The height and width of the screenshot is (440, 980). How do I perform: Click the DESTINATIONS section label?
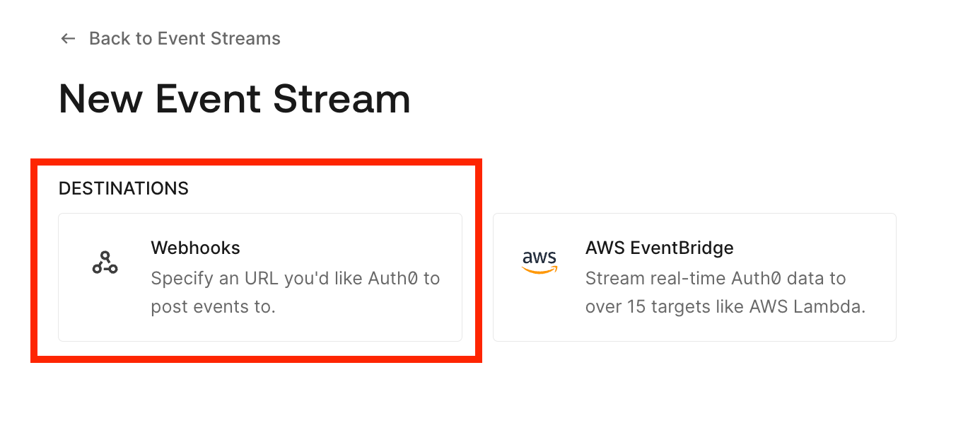point(124,188)
